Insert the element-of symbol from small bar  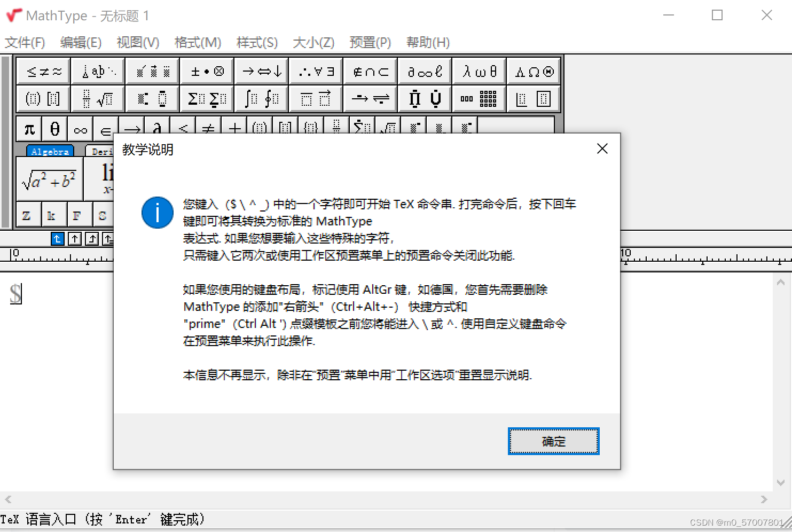[106, 129]
